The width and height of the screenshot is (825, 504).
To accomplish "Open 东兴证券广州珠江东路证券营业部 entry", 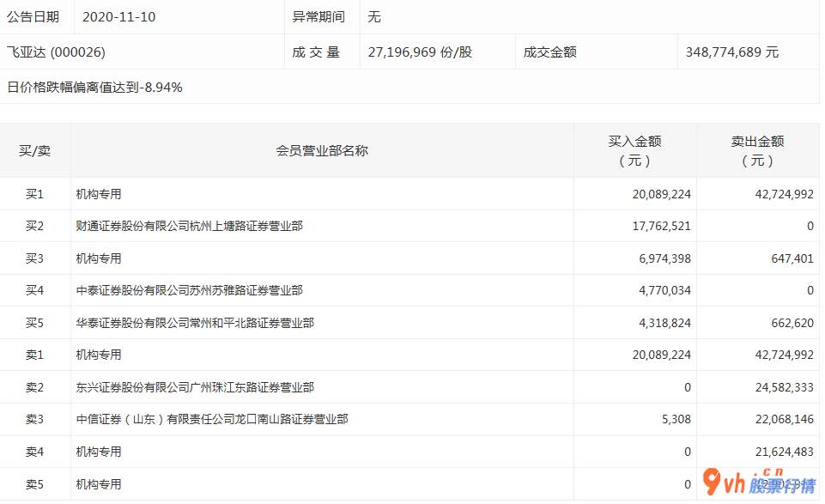I will click(x=195, y=388).
